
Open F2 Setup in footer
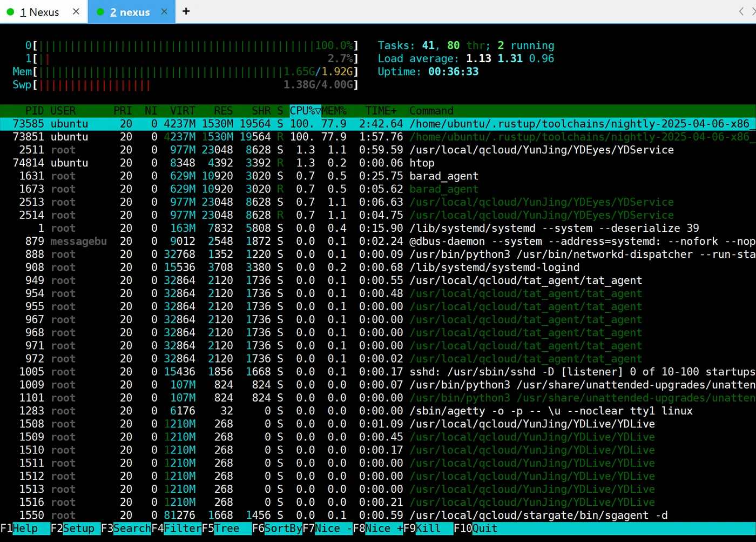pos(76,528)
